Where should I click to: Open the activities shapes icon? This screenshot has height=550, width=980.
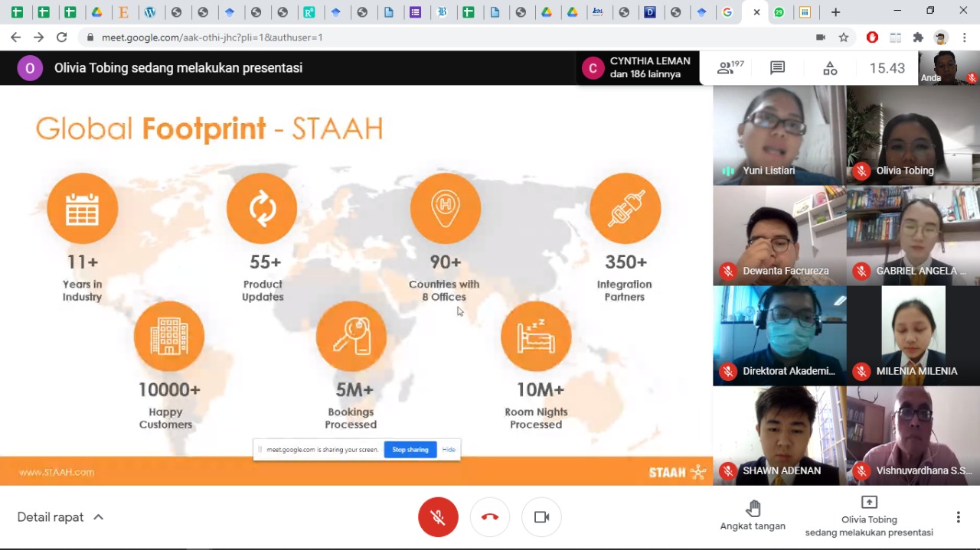point(830,68)
